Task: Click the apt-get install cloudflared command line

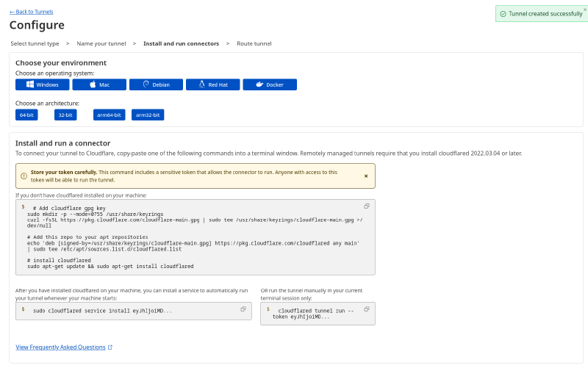Action: tap(110, 267)
